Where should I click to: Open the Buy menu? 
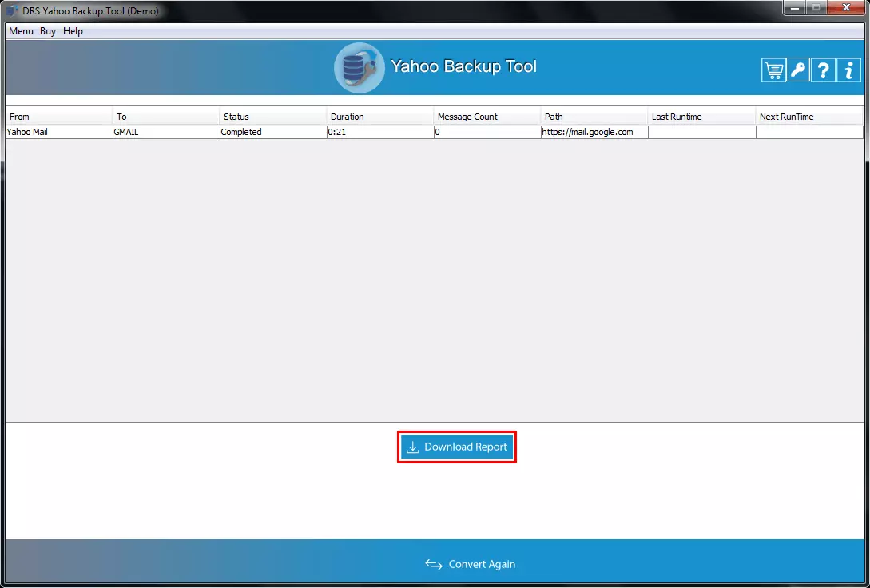point(48,31)
